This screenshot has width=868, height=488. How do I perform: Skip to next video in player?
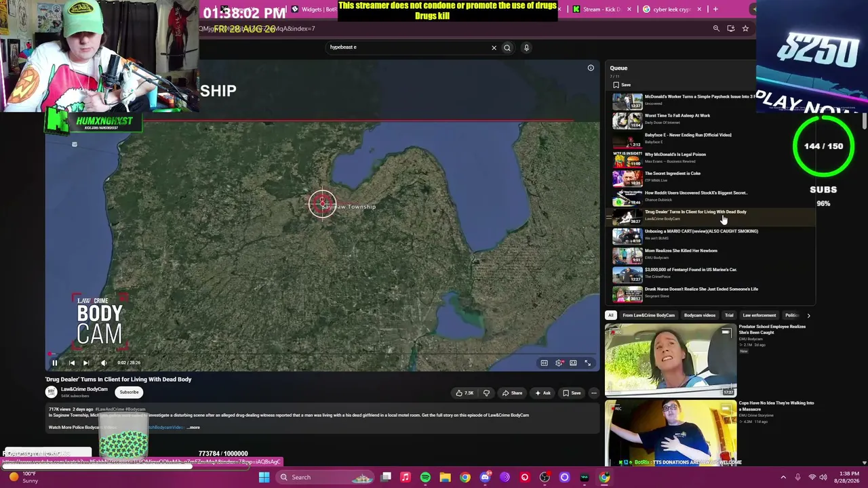pyautogui.click(x=86, y=363)
